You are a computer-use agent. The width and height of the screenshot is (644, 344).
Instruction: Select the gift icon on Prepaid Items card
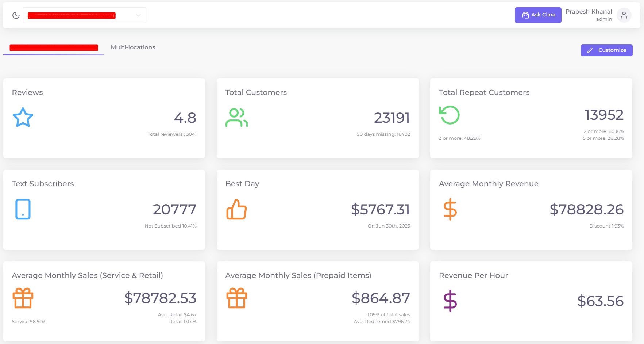pyautogui.click(x=236, y=298)
